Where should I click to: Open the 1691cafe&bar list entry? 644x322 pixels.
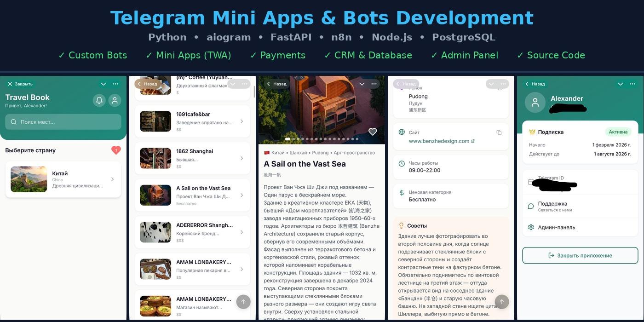click(192, 121)
